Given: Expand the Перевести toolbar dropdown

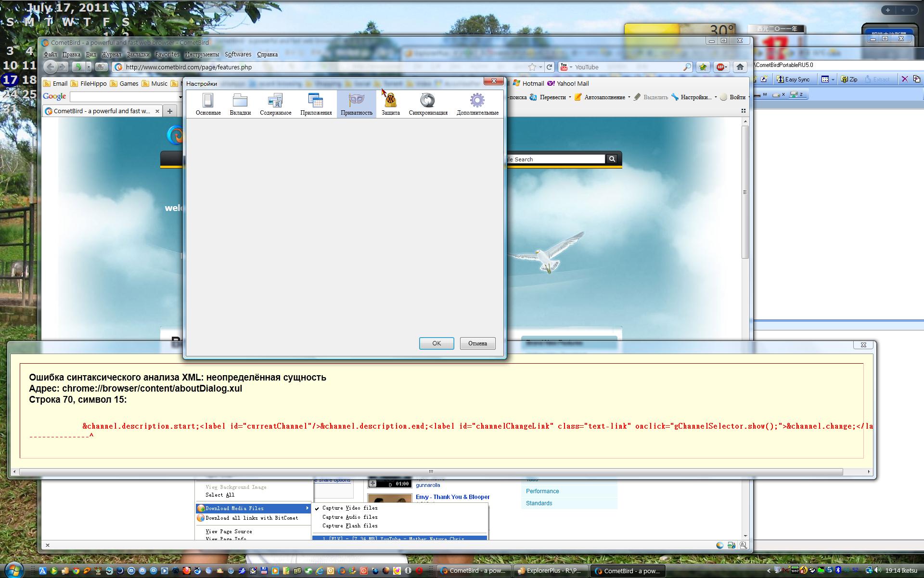Looking at the screenshot, I should coord(570,97).
